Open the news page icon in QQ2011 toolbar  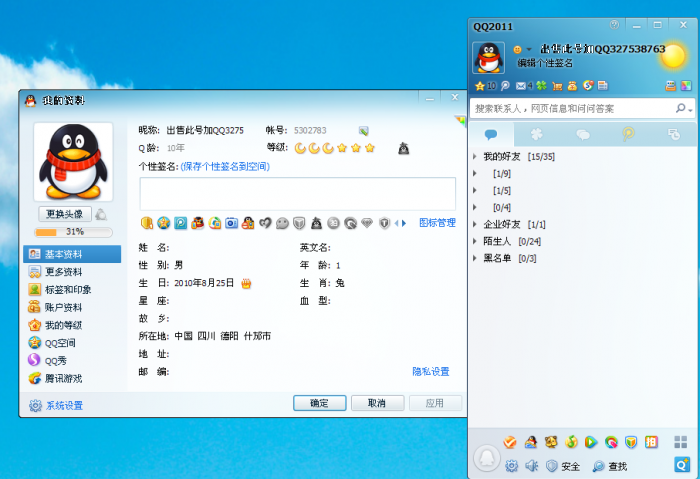tap(603, 86)
